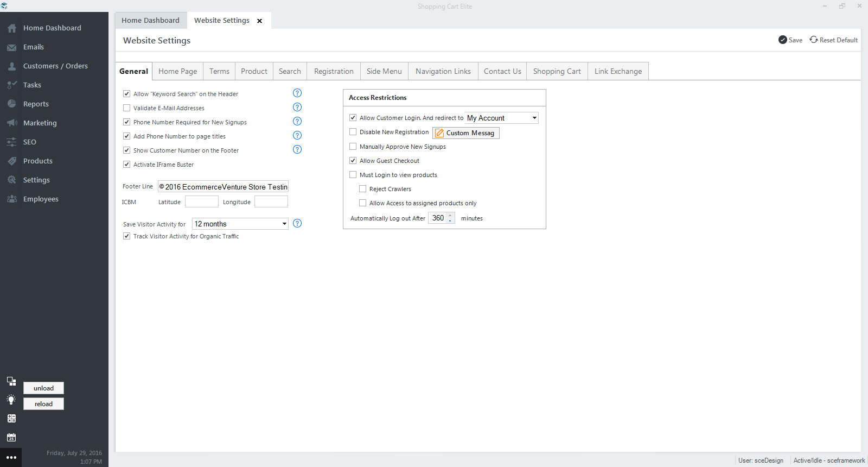Viewport: 868px width, 467px height.
Task: Click the Customers / Orders person icon
Action: point(12,66)
